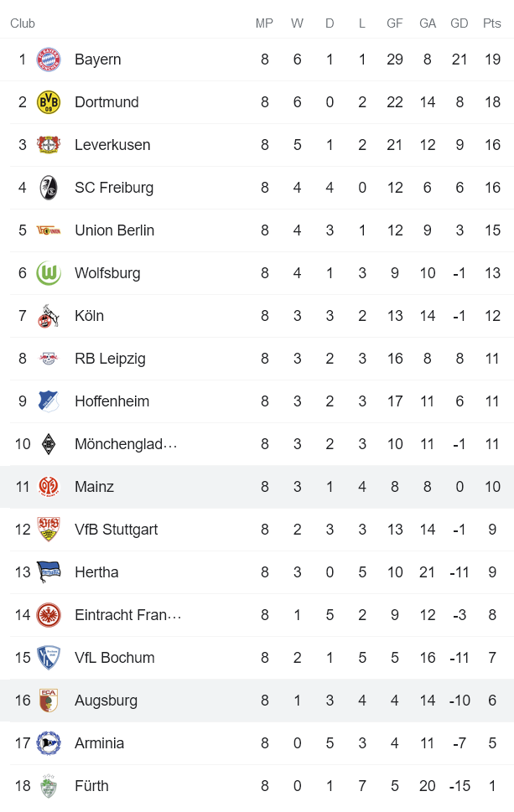The image size is (514, 812).
Task: Click the SC Freiburg crest
Action: 49,188
